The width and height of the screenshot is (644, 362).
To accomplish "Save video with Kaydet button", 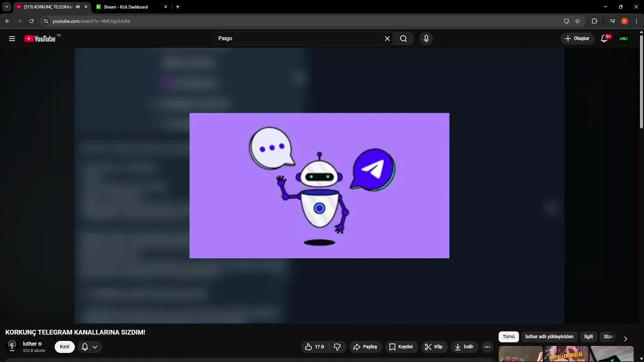I will [401, 347].
